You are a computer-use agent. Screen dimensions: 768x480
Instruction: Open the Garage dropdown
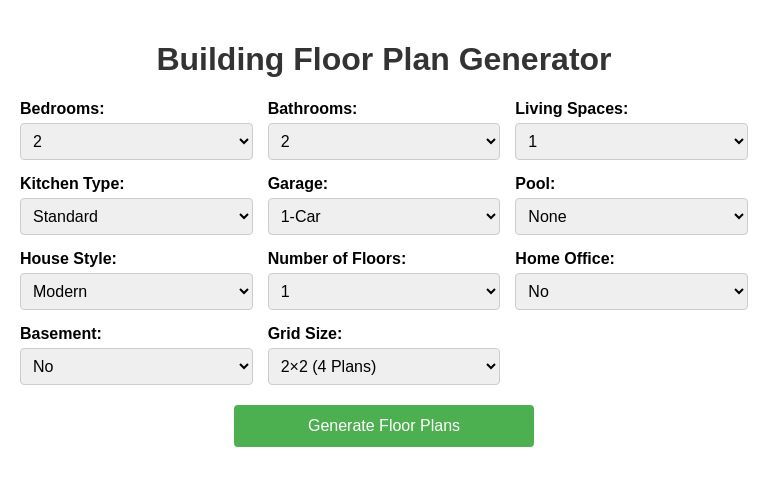pos(383,217)
